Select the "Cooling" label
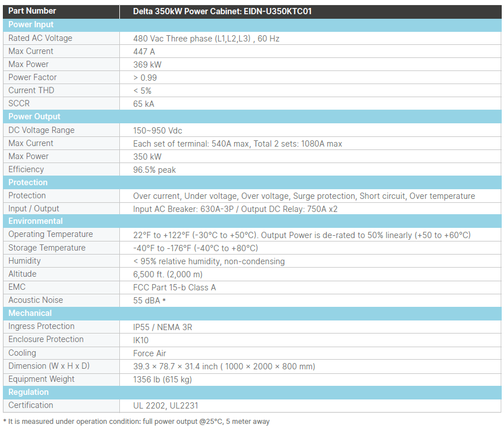The image size is (504, 429). tap(22, 353)
